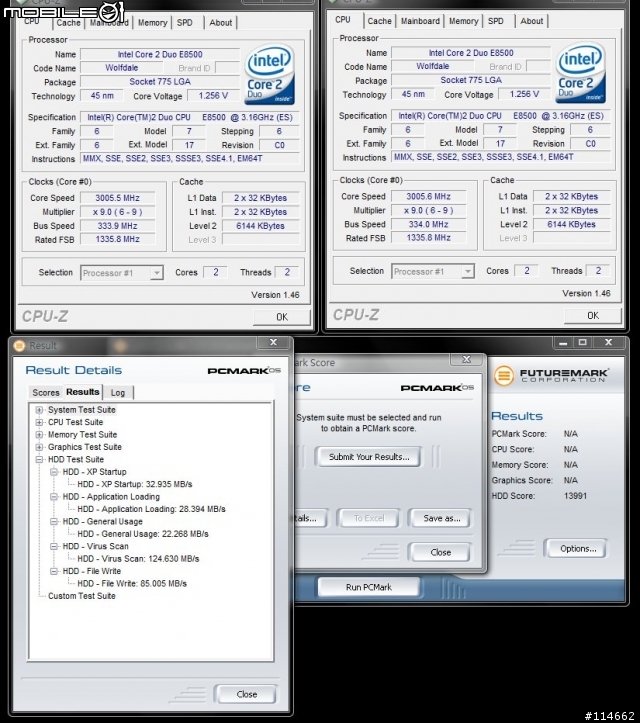Select HDD - General Usage: 22.268 MB/s row
Viewport: 640px width, 724px height.
143,534
